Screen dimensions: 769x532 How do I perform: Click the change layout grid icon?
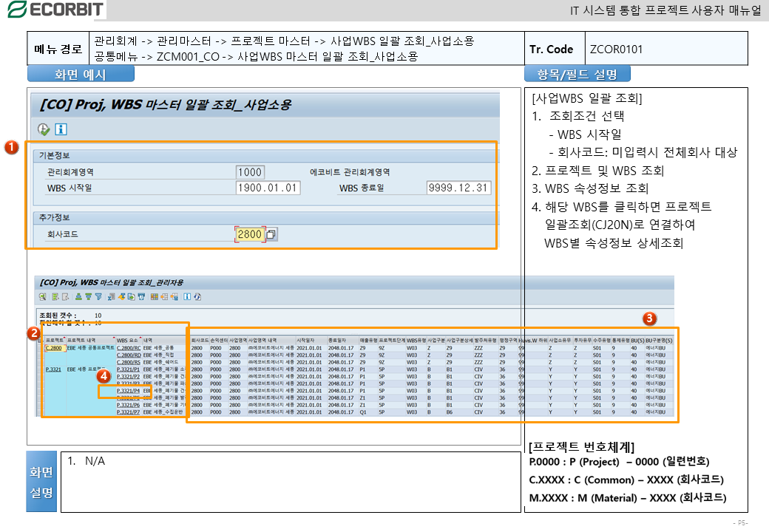154,296
